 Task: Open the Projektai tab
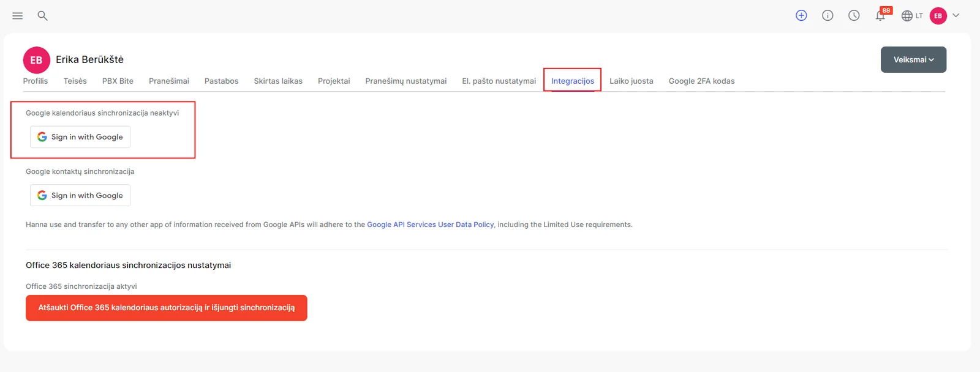point(334,81)
